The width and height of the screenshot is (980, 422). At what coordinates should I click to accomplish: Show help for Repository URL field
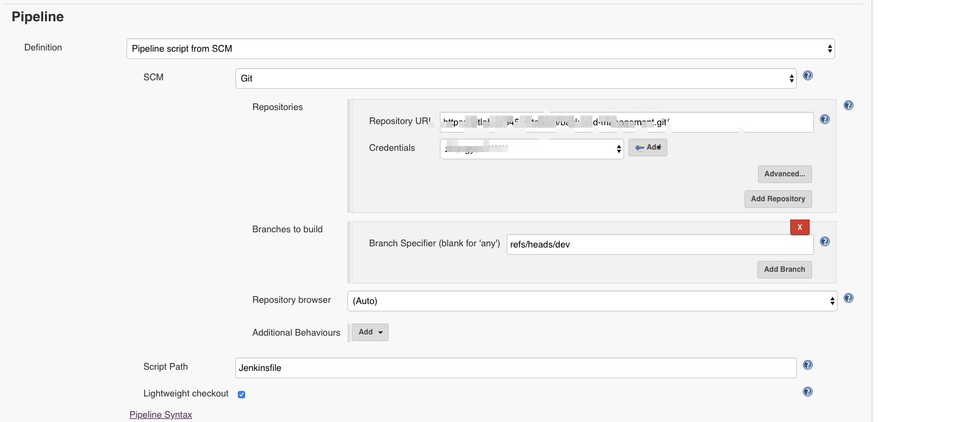pos(825,120)
